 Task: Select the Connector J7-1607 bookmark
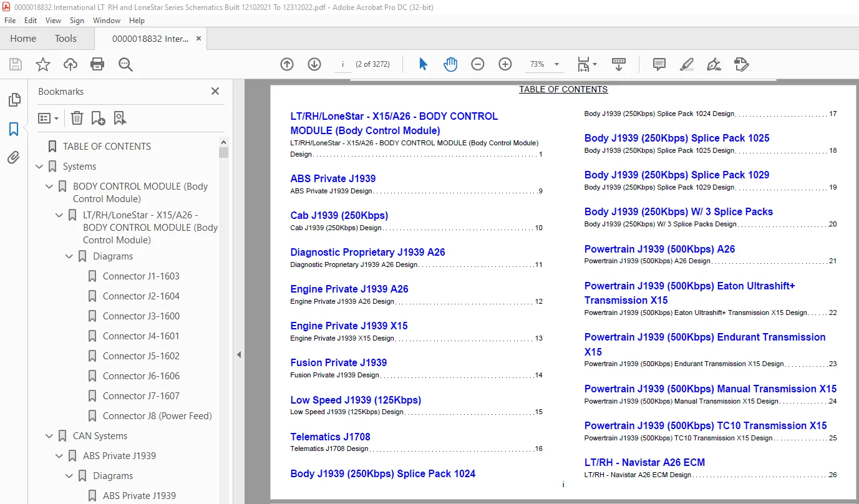coord(141,396)
